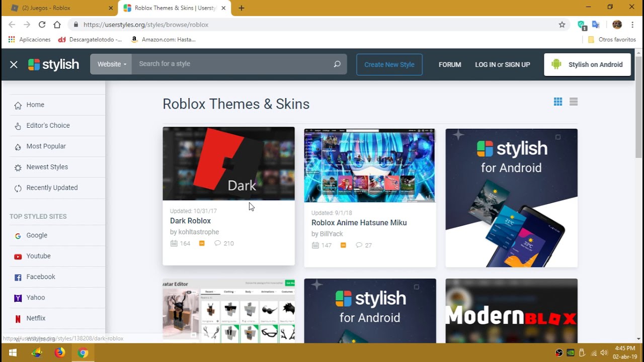Open the Windows Start menu
This screenshot has width=644, height=362.
point(13,353)
